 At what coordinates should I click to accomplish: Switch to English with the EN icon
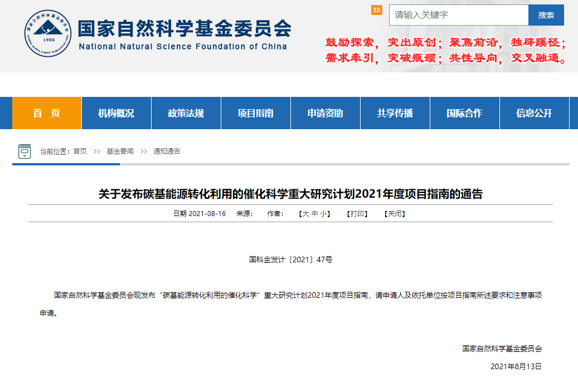pyautogui.click(x=377, y=10)
